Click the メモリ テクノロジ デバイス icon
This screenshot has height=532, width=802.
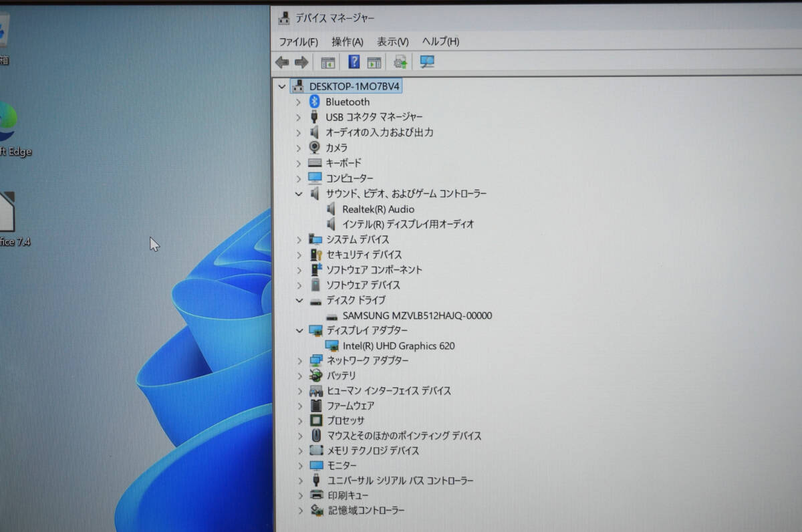(316, 450)
